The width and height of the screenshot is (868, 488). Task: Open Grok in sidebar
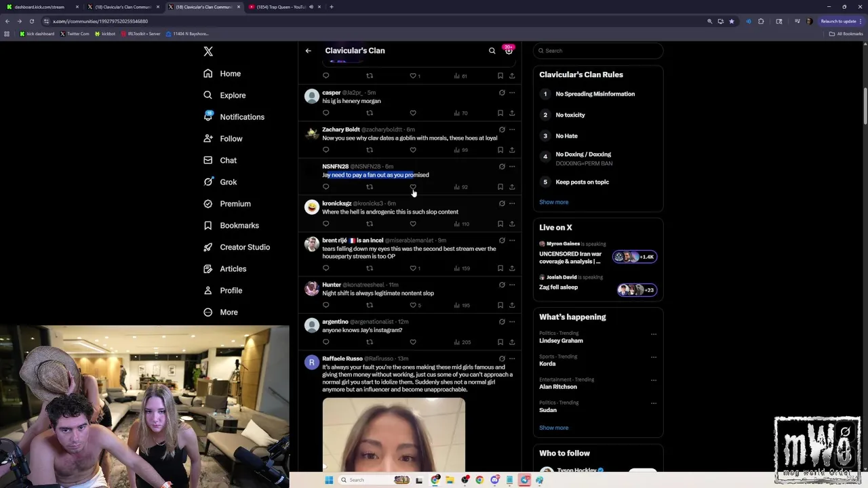click(x=220, y=182)
